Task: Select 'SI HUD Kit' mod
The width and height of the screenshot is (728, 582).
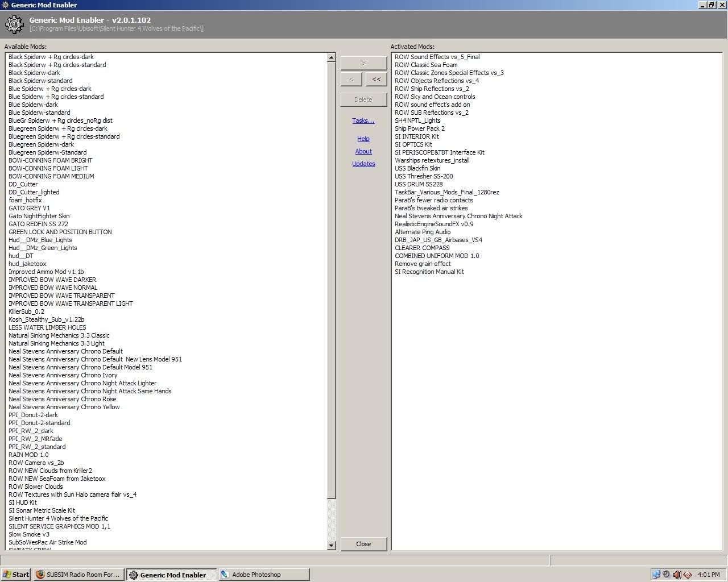Action: point(22,502)
